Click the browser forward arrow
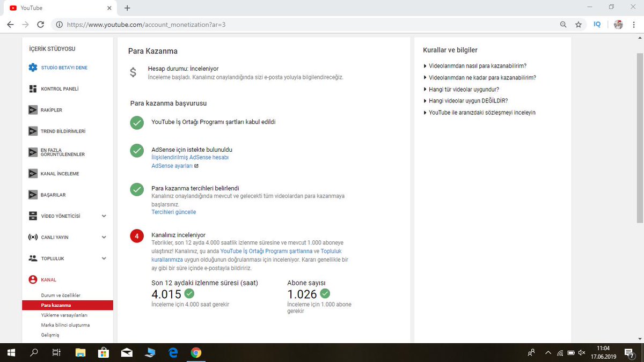The image size is (644, 362). [25, 25]
